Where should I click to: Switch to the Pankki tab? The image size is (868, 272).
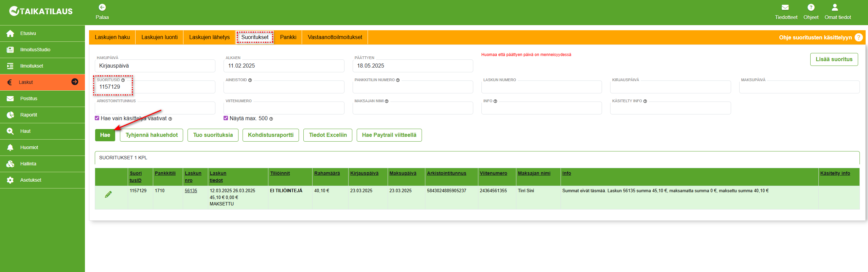pos(288,37)
